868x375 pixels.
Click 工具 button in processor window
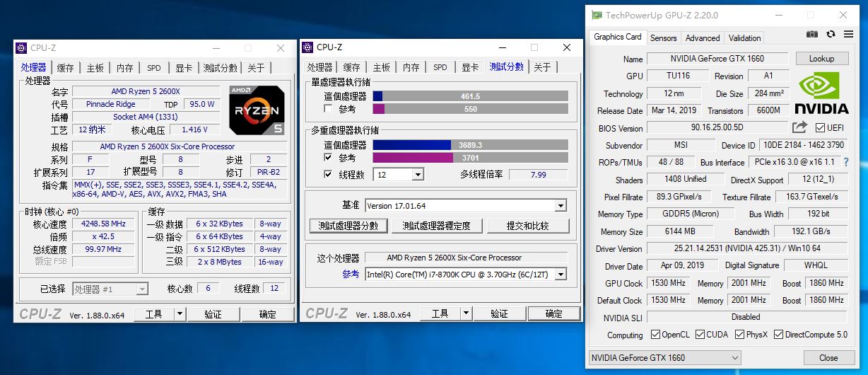click(153, 314)
